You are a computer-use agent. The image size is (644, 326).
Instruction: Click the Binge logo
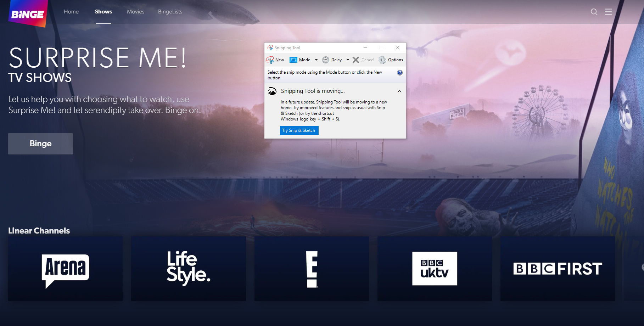[28, 13]
